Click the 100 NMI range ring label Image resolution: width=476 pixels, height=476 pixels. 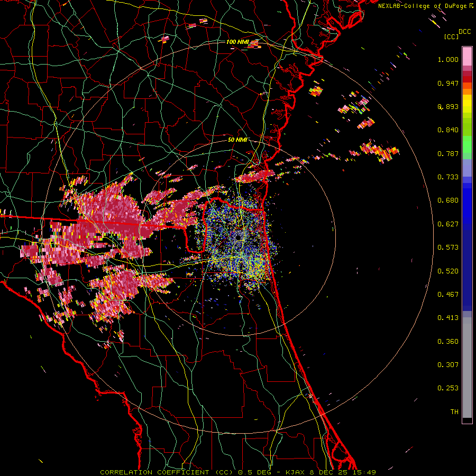(237, 42)
